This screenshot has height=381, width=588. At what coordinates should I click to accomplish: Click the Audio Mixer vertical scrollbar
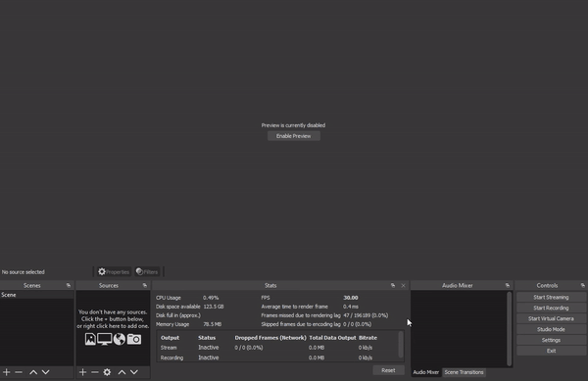tap(509, 328)
